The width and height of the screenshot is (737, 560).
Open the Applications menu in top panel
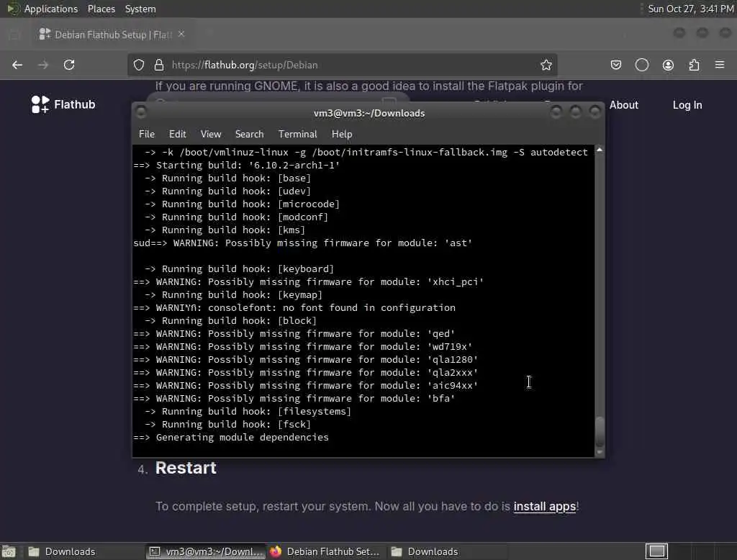pos(51,9)
